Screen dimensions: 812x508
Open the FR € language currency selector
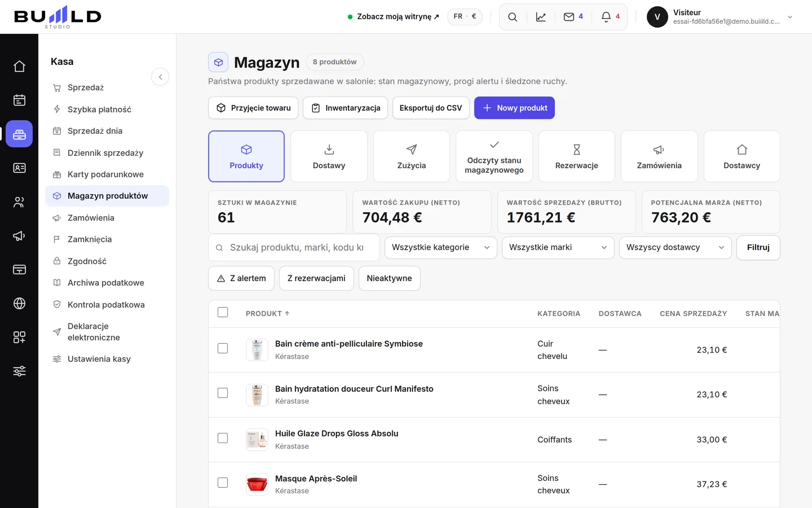(465, 16)
